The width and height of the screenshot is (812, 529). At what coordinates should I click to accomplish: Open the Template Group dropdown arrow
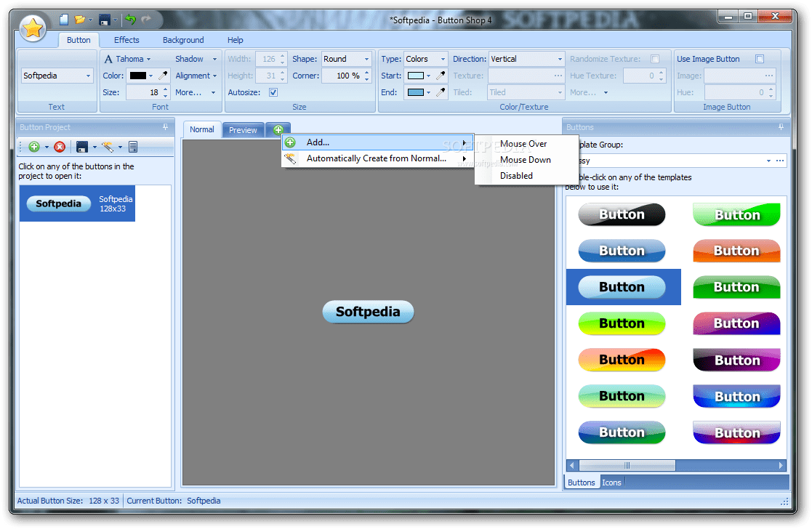click(x=768, y=161)
